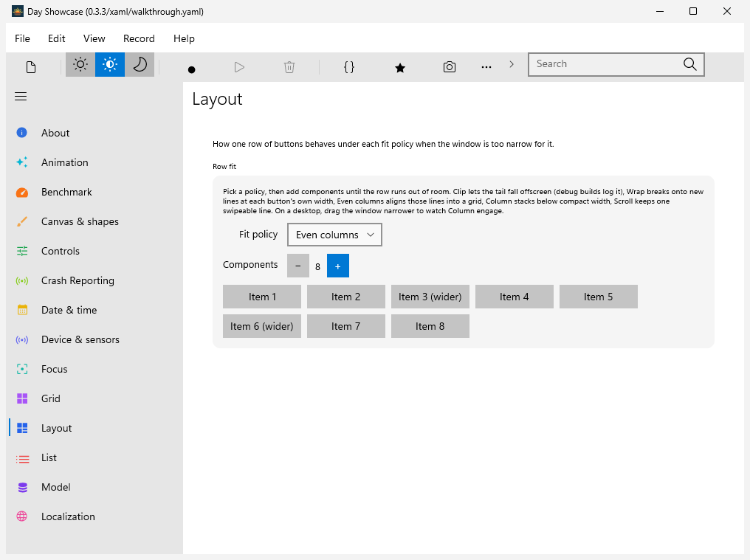Screen dimensions: 750x560
Task: Click the purple Grid icon
Action: [x=22, y=398]
